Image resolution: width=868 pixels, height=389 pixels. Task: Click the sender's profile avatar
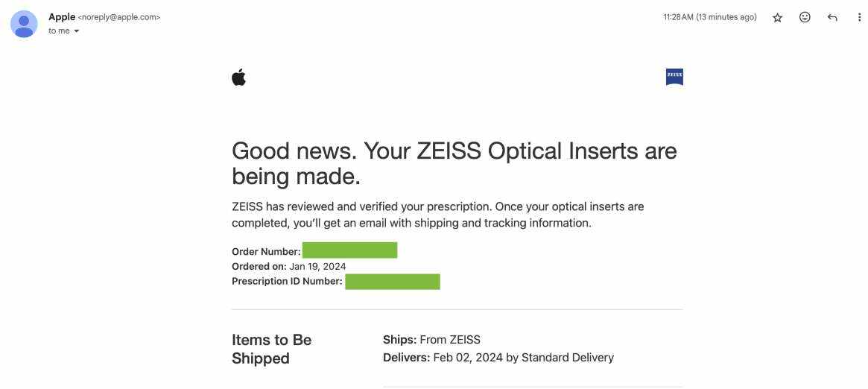[x=24, y=24]
